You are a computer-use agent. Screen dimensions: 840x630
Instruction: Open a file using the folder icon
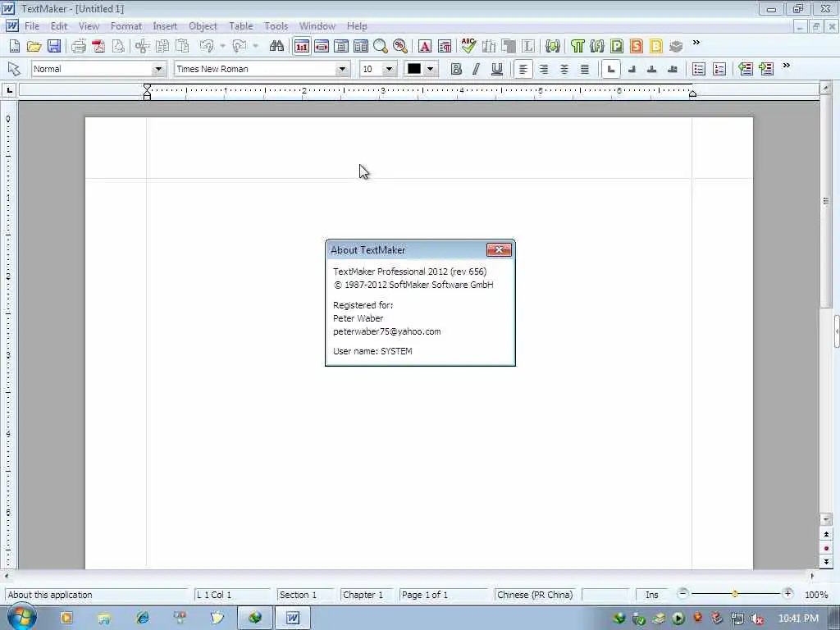pyautogui.click(x=34, y=47)
